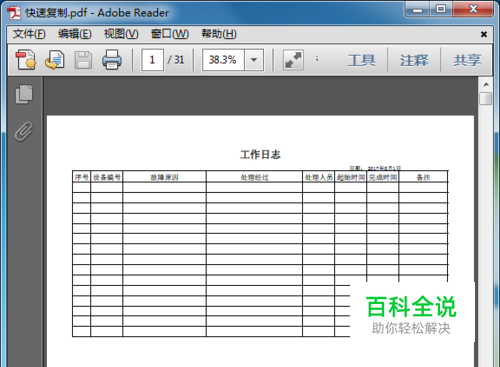The width and height of the screenshot is (500, 367).
Task: Click the Create PDF online icon
Action: tap(26, 60)
